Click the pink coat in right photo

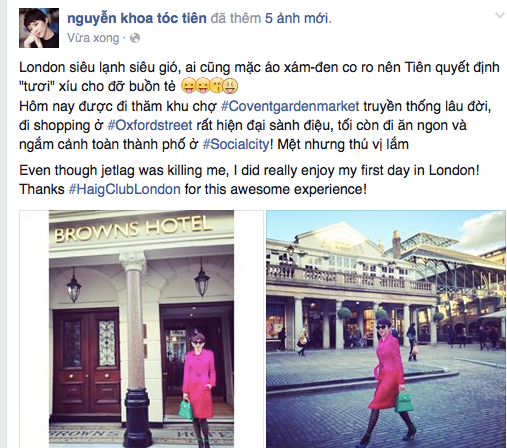click(388, 372)
